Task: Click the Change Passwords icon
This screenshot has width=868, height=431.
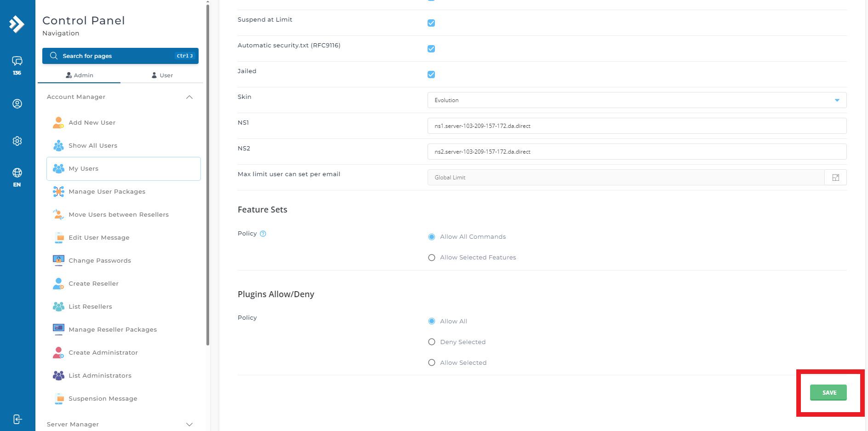Action: tap(58, 260)
